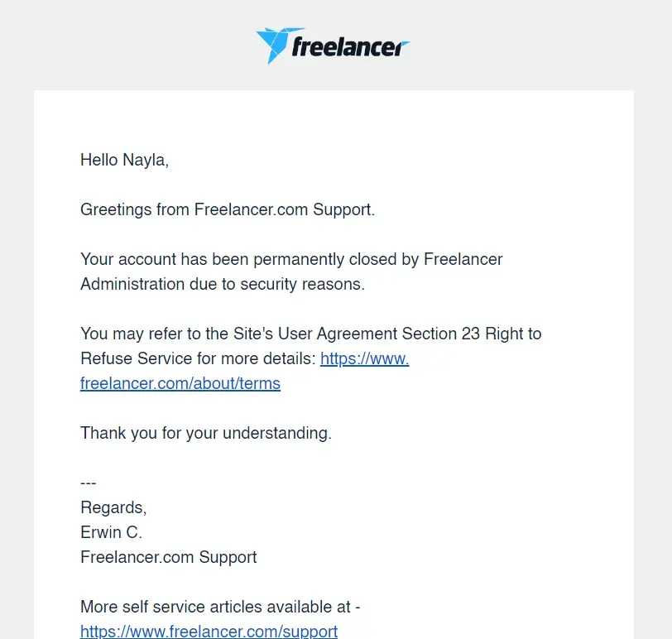672x639 pixels.
Task: Open the freelancer.com/support link
Action: [209, 632]
